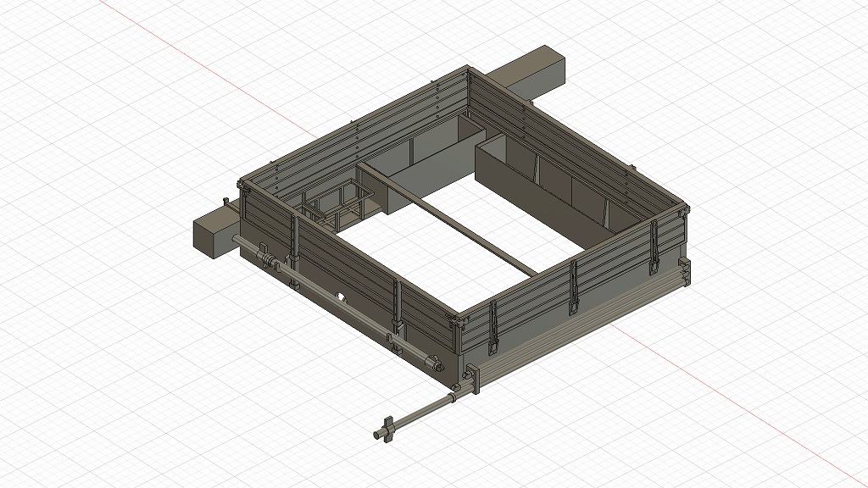Click the shaft coupling near the front corner
The image size is (868, 488).
point(434,364)
